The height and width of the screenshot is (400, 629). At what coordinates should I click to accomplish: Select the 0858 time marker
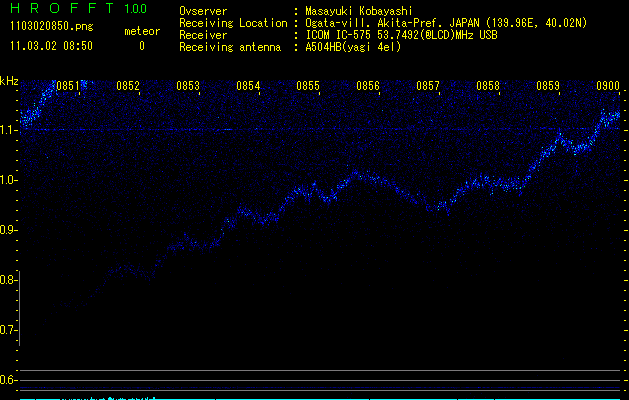488,86
